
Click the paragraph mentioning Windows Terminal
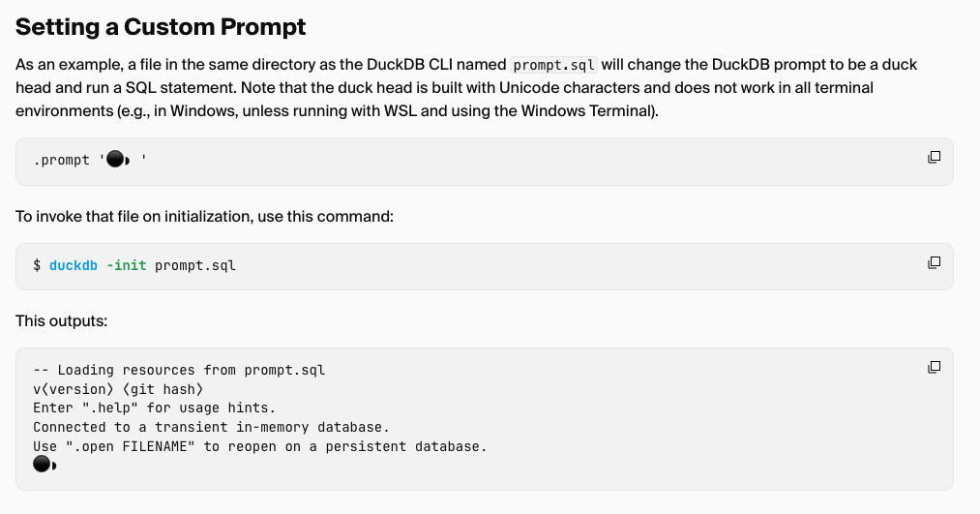pos(466,87)
